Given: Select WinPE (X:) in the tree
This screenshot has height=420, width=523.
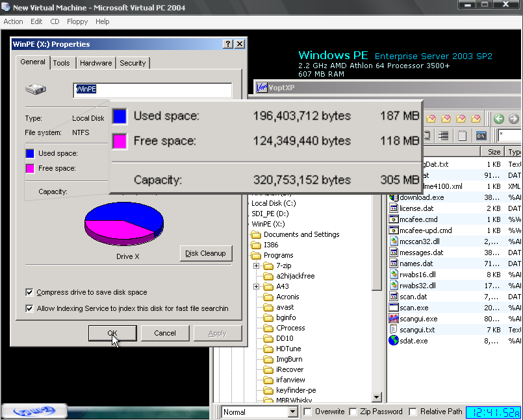Looking at the screenshot, I should 268,224.
